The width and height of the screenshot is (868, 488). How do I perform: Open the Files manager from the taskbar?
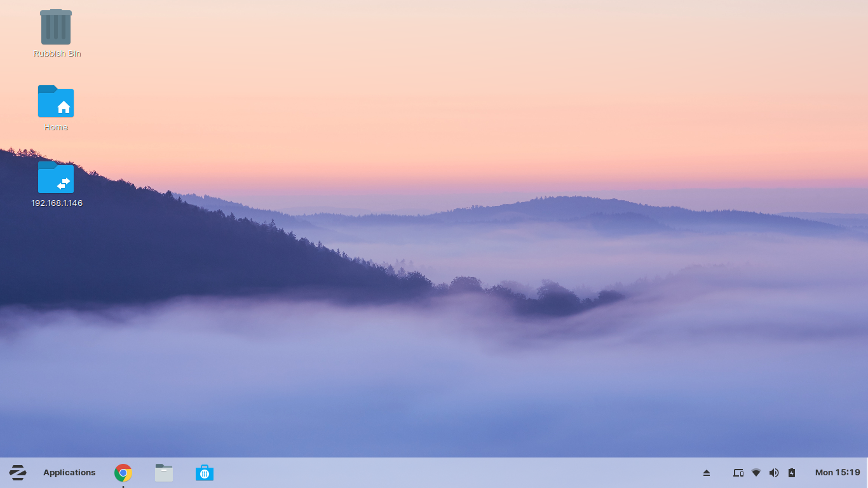(x=164, y=473)
